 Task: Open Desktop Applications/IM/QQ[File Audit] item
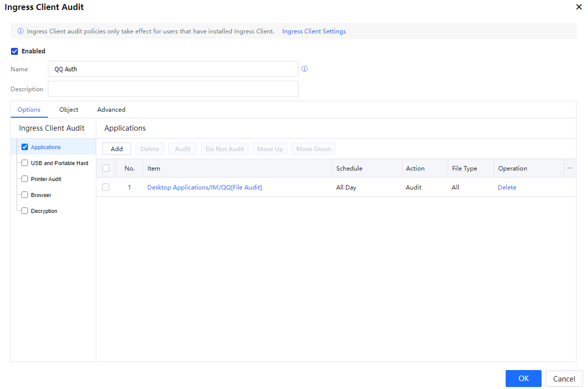[205, 188]
